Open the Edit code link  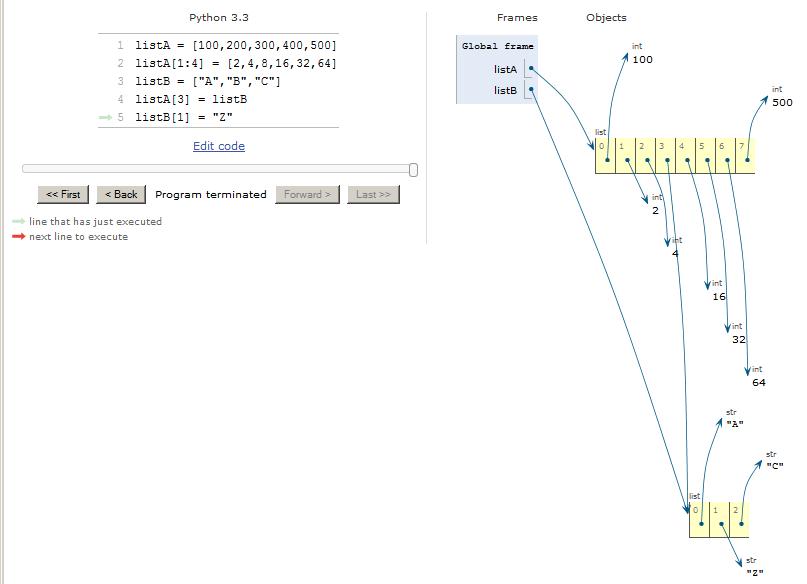tap(218, 146)
